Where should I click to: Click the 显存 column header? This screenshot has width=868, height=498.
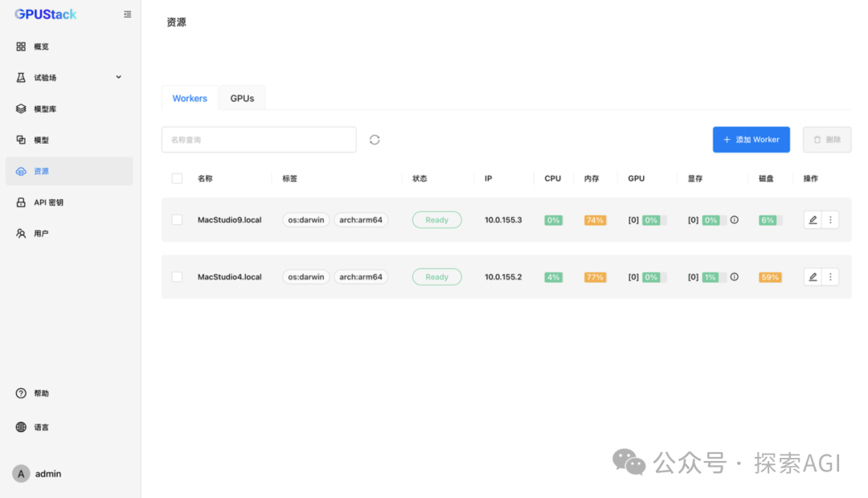click(x=695, y=178)
